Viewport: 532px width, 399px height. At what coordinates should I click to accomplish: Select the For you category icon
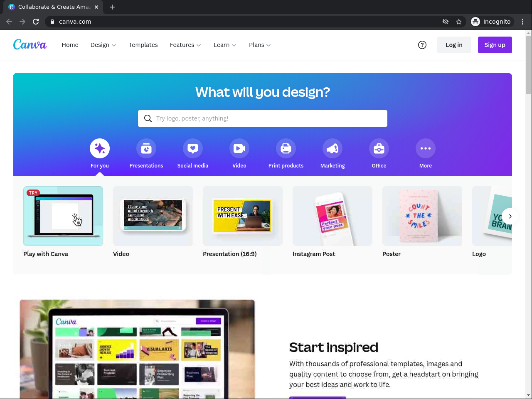100,148
